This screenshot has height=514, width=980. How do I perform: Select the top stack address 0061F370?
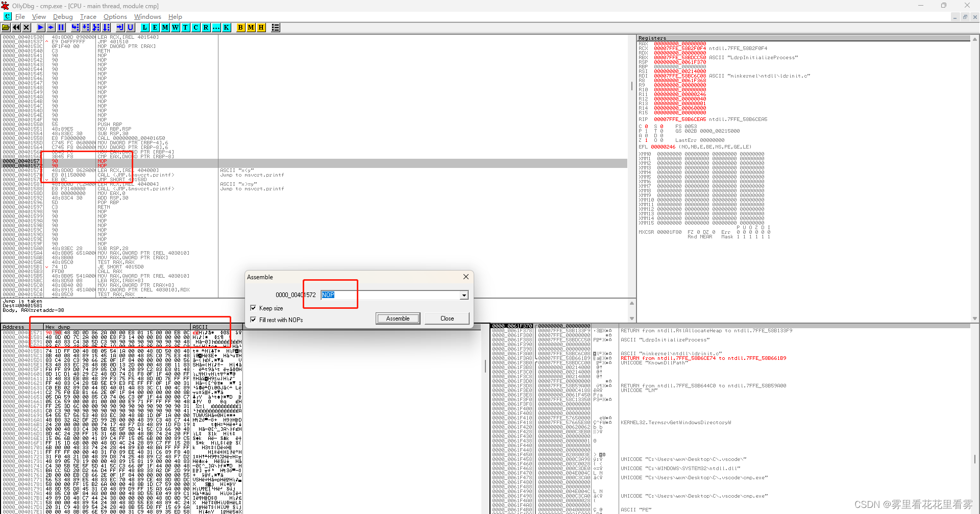[512, 326]
